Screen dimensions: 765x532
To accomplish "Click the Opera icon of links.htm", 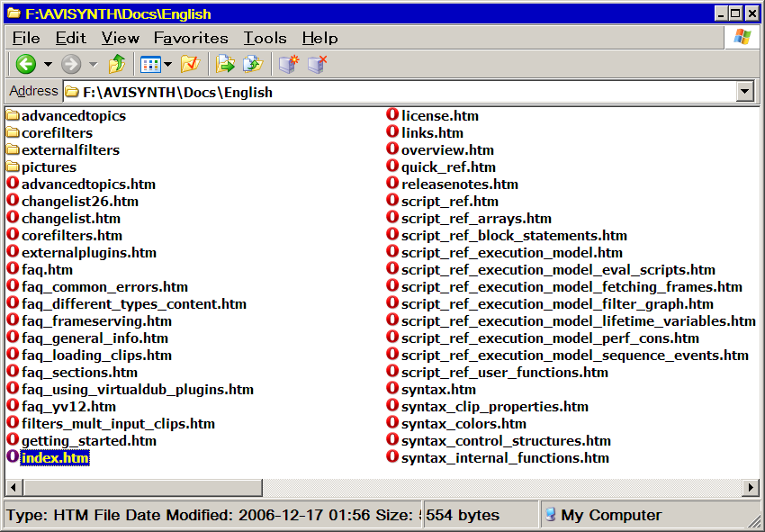I will [392, 131].
